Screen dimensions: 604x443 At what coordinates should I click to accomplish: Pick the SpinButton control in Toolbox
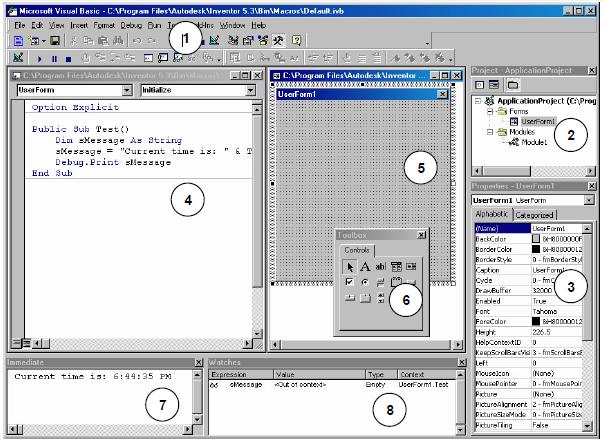(x=381, y=298)
